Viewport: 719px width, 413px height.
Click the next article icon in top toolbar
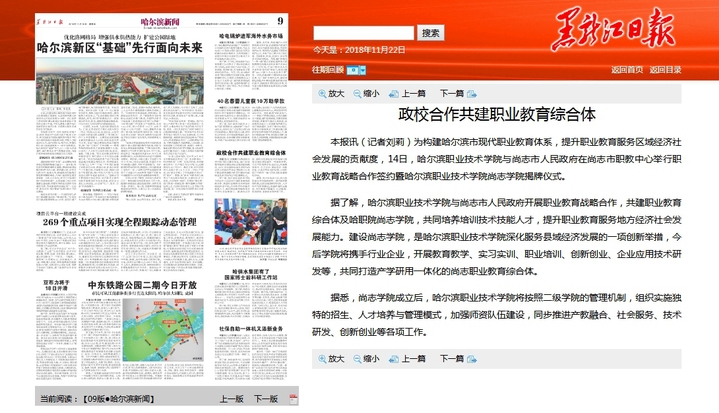[x=472, y=94]
